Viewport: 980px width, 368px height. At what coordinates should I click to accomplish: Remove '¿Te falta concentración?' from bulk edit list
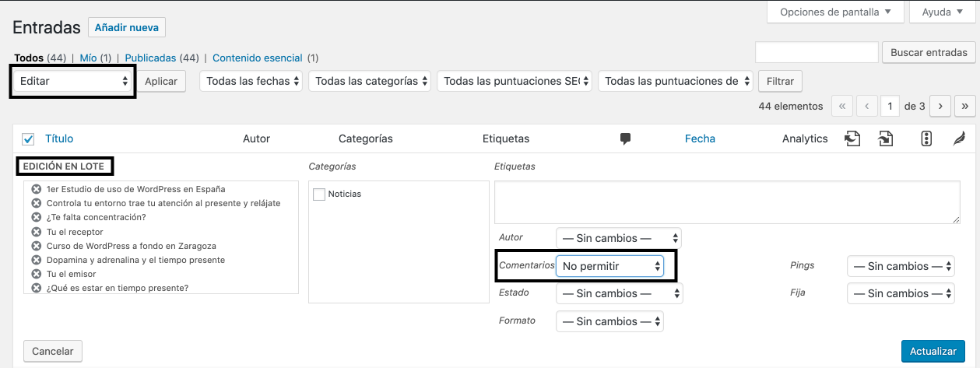(36, 217)
